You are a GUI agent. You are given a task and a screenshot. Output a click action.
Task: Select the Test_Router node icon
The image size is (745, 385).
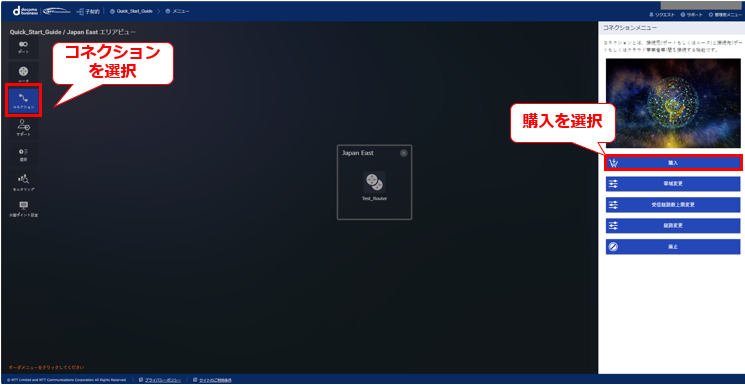[x=374, y=183]
